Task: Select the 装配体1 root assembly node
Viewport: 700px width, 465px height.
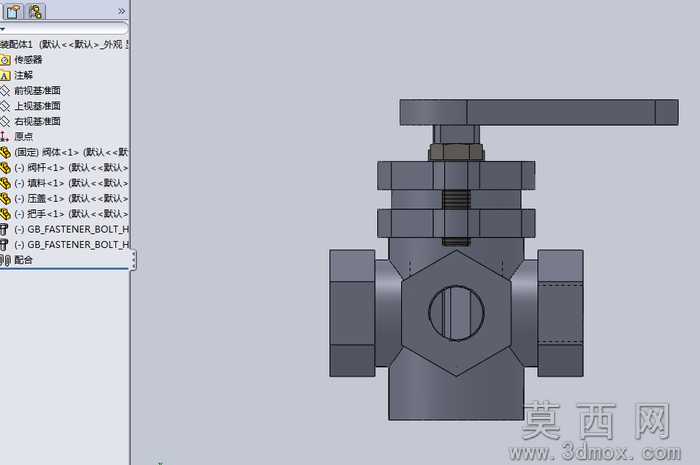Action: coord(64,44)
